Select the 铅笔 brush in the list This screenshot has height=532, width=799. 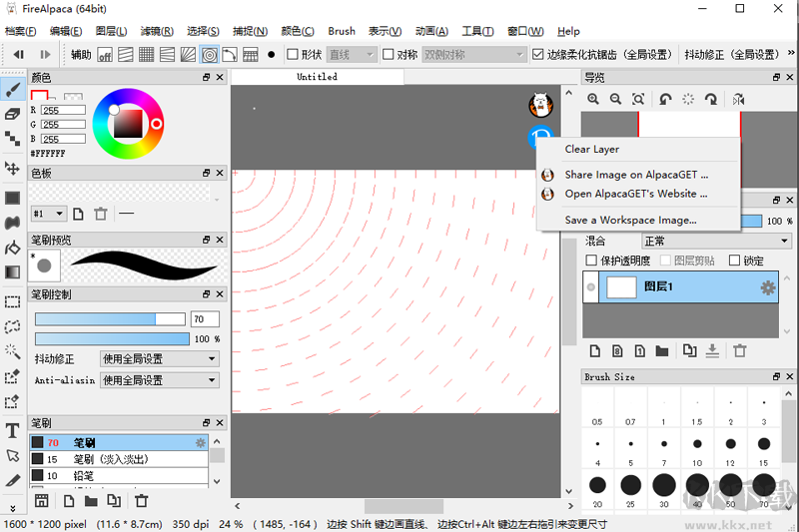pos(85,475)
